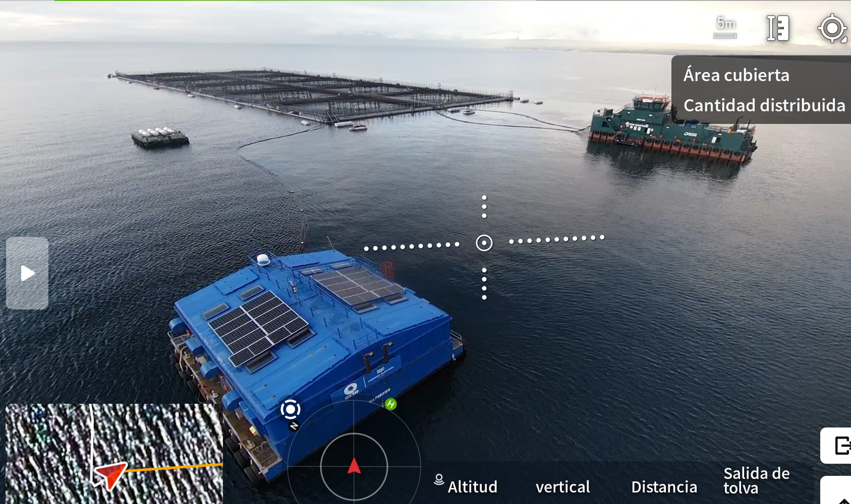Viewport: 851px width, 504px height.
Task: Click the green H home point marker
Action: [390, 404]
